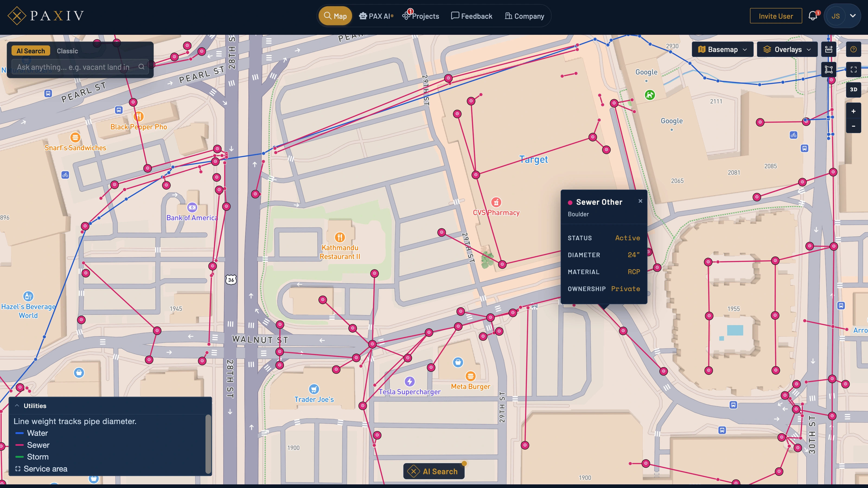Viewport: 868px width, 488px height.
Task: Zoom out with the minus button
Action: [x=854, y=126]
